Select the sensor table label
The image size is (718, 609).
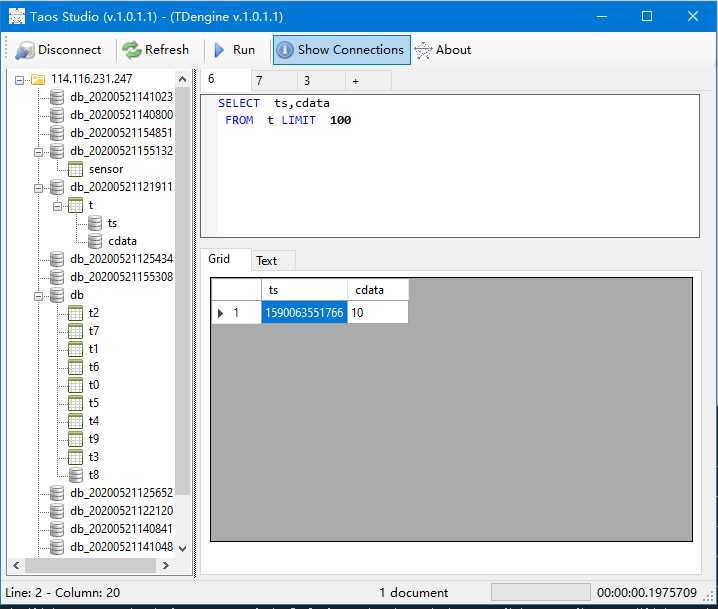point(106,169)
